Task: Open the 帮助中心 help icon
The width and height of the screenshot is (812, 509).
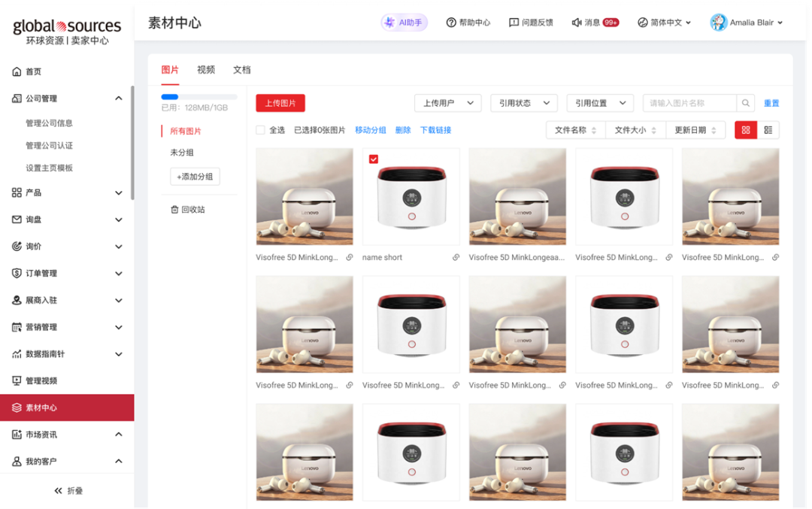Action: coord(451,23)
